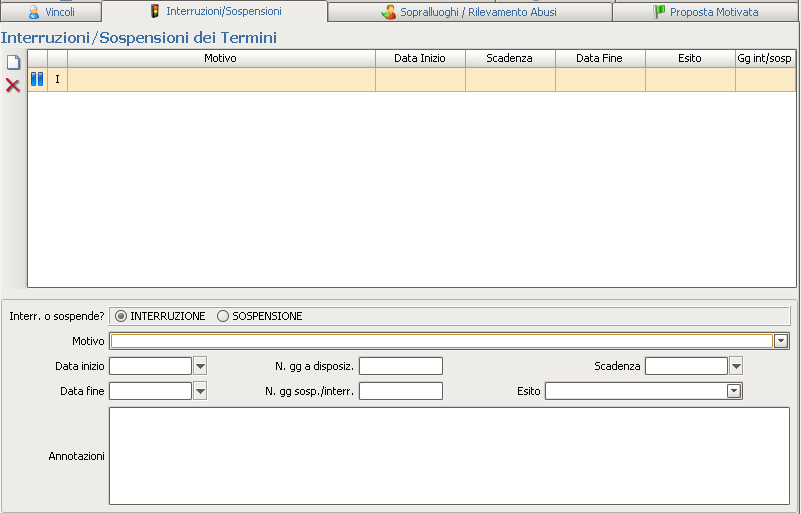Click the N. gg a disposiz. field
The image size is (801, 514).
(401, 366)
